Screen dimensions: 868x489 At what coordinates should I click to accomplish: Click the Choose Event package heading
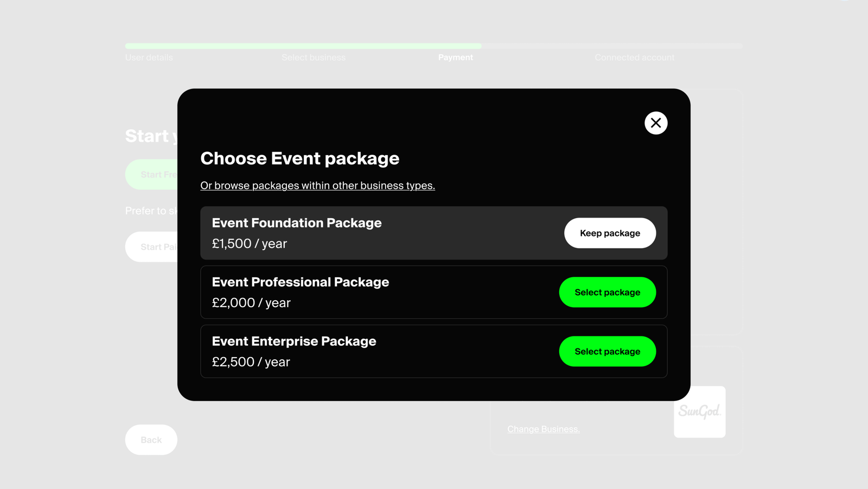coord(299,158)
